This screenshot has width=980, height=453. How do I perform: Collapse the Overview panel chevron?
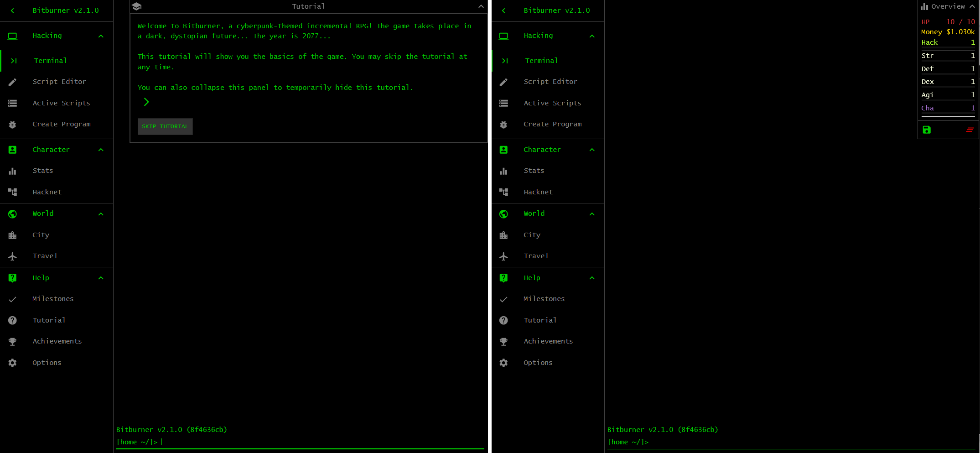click(x=972, y=6)
